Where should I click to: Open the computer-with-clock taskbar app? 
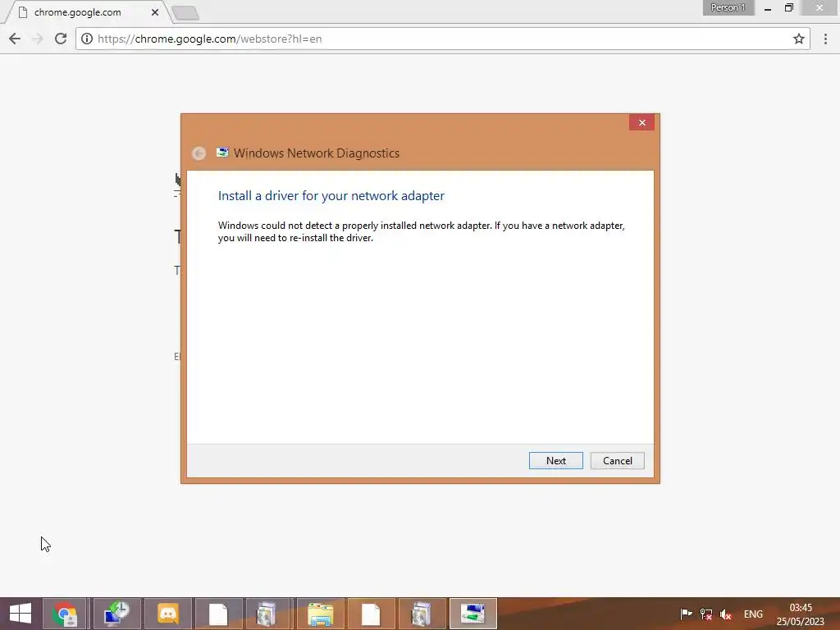[x=116, y=614]
